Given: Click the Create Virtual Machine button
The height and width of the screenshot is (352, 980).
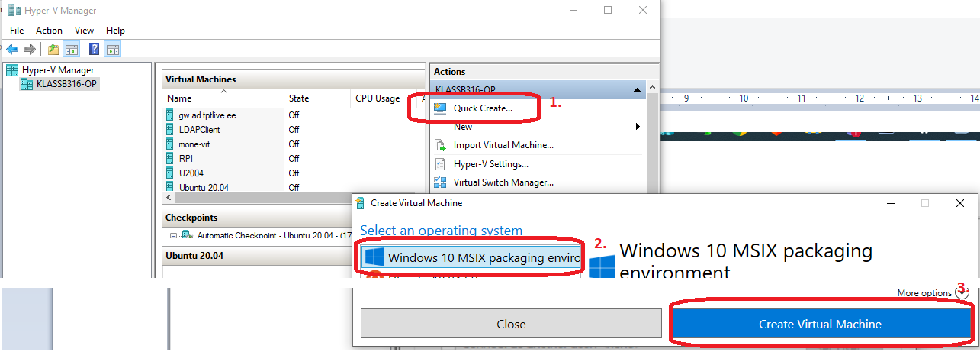Looking at the screenshot, I should pyautogui.click(x=820, y=325).
